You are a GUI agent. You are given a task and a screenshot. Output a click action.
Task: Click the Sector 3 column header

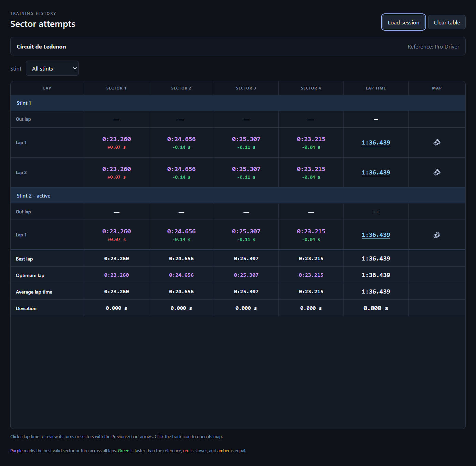(x=246, y=88)
